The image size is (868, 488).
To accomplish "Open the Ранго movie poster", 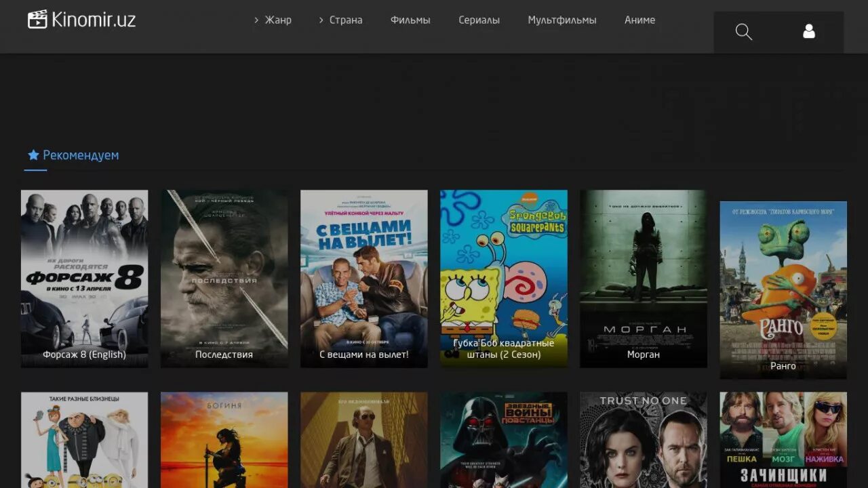I will tap(783, 290).
